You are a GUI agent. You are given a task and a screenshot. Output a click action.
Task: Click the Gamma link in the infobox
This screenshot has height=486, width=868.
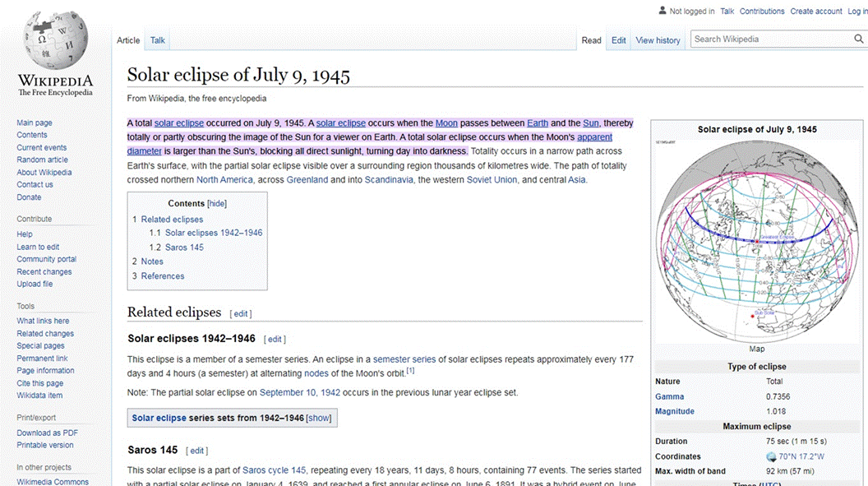(x=669, y=397)
